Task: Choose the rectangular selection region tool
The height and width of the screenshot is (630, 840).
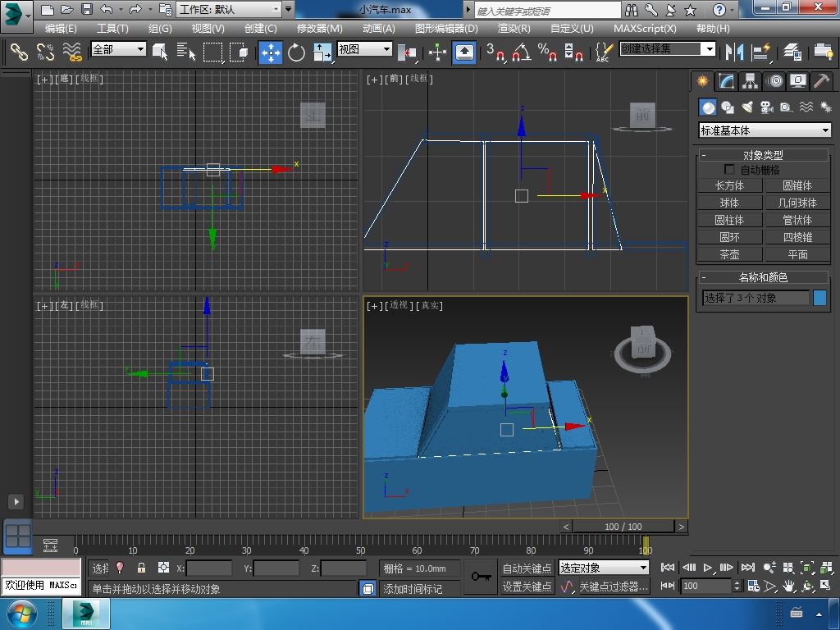Action: [x=212, y=52]
